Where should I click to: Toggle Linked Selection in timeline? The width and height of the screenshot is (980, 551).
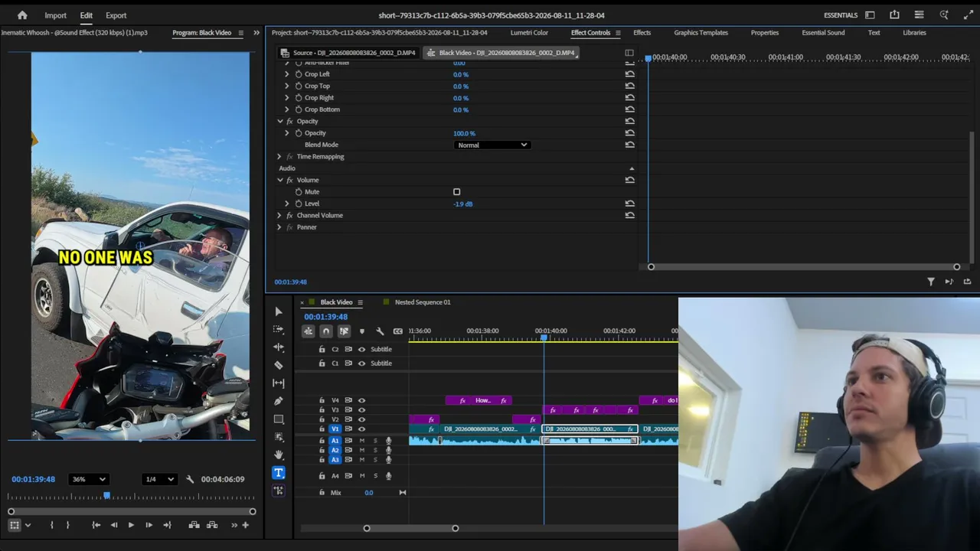pyautogui.click(x=344, y=331)
